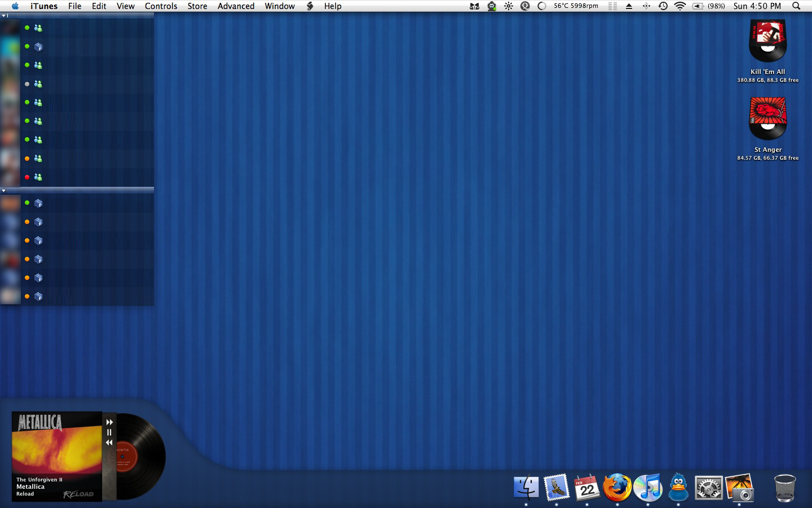Open Finder from the Dock
Viewport: 812px width, 508px height.
click(526, 487)
